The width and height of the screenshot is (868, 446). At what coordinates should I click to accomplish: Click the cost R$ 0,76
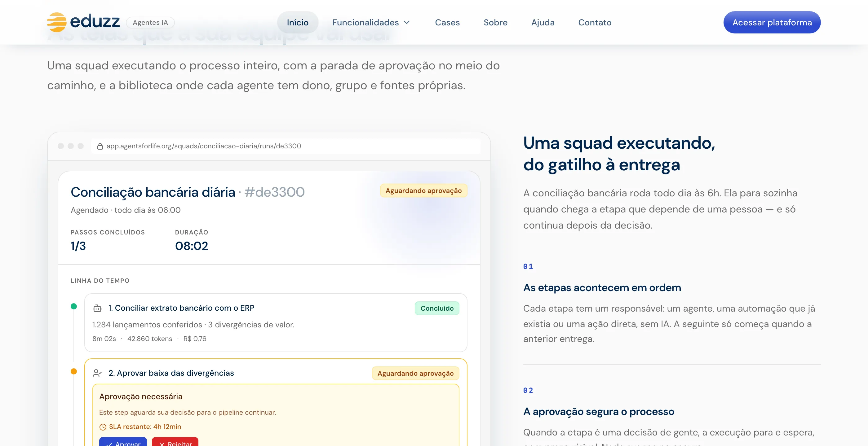pos(195,339)
